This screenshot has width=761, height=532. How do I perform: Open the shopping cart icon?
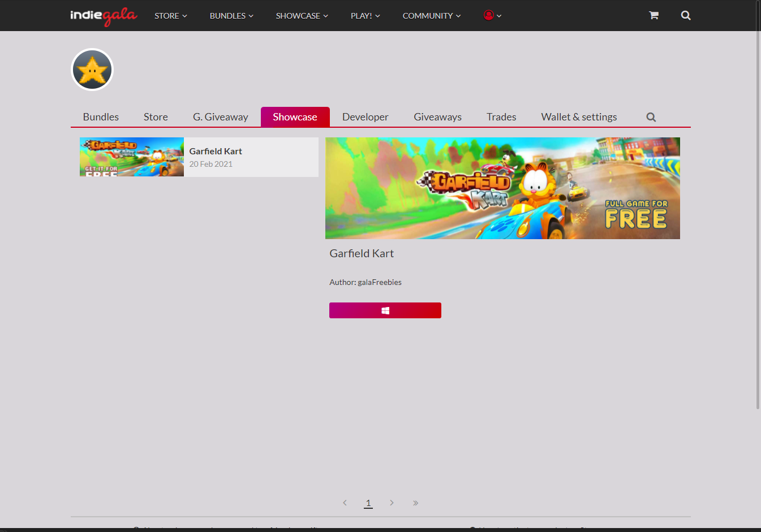[653, 15]
